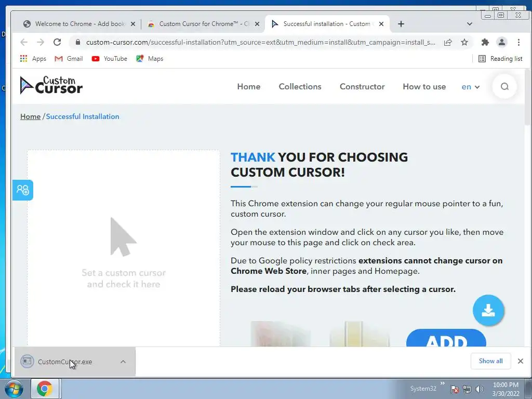Click the cursor check area box
Screen dimensions: 532x399
pos(124,248)
